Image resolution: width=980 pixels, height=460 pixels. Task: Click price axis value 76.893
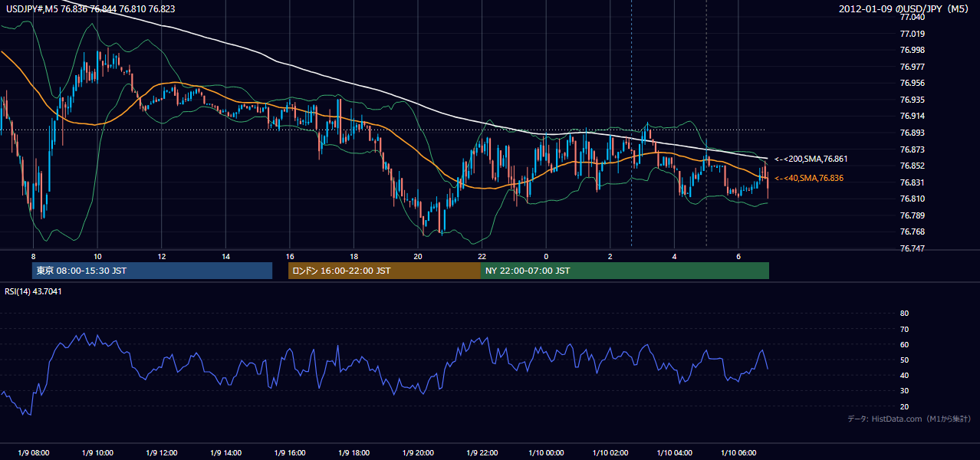pos(913,133)
